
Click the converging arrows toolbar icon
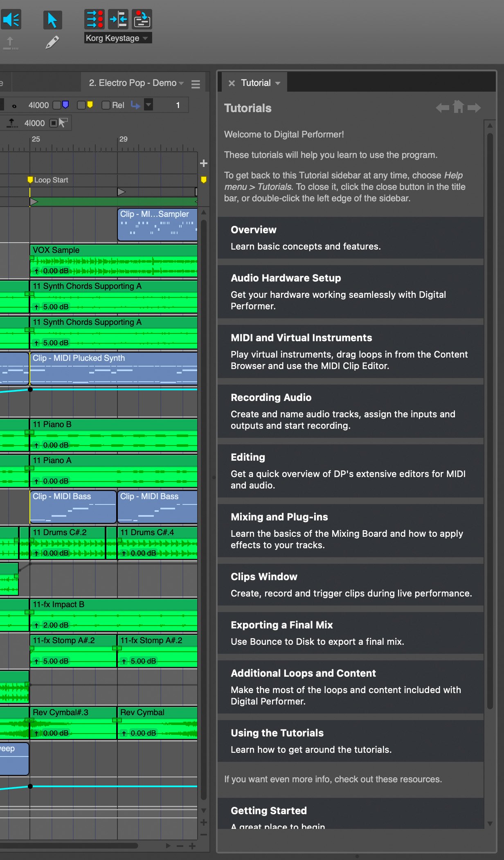click(x=118, y=19)
